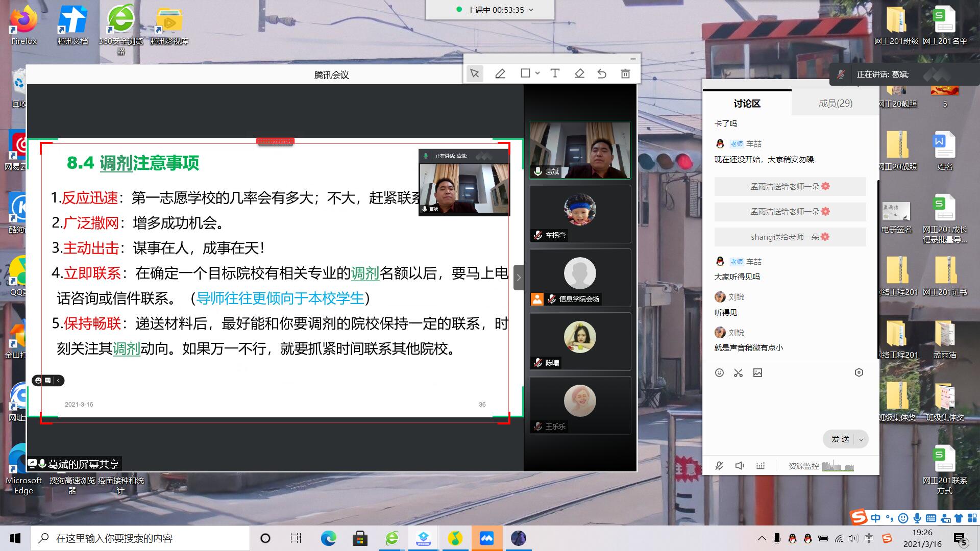Screen dimensions: 980x551
Task: Expand the slide reaction bar chevron
Action: pyautogui.click(x=59, y=380)
